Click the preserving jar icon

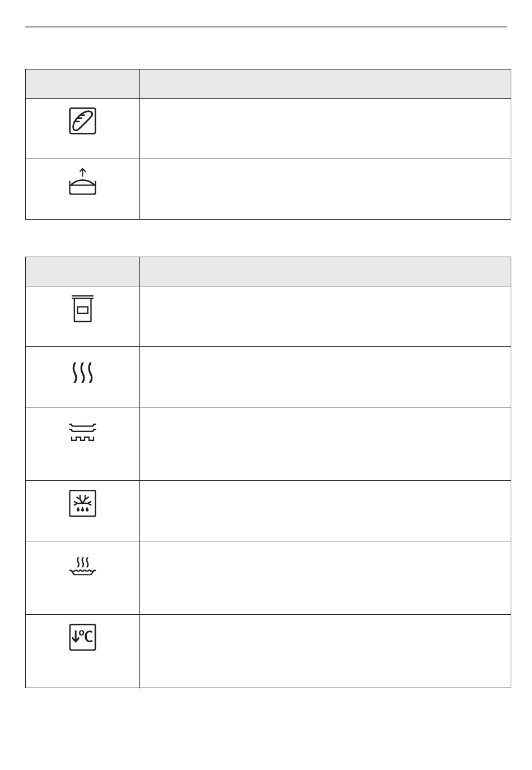[x=83, y=309]
